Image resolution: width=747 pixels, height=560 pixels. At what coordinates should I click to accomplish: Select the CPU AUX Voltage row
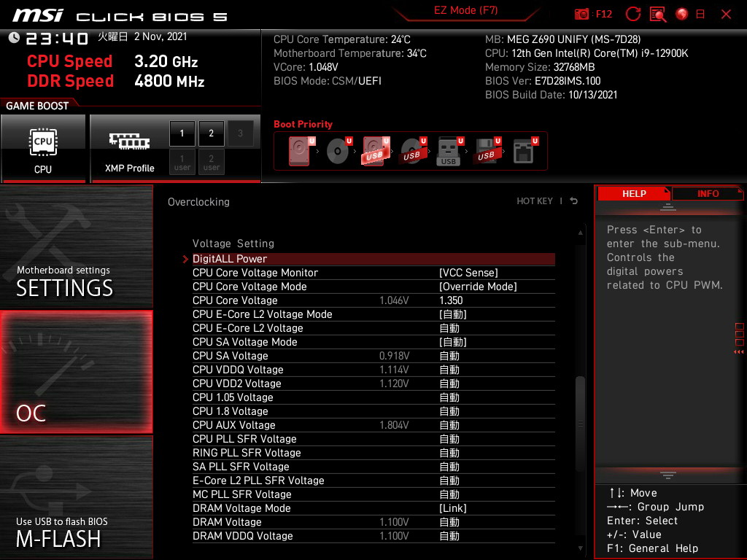(373, 425)
